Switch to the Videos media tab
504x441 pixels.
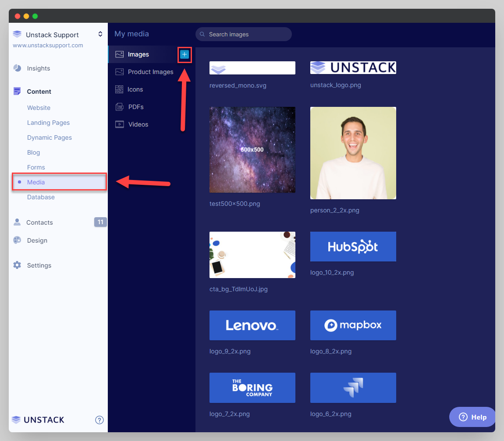point(138,124)
